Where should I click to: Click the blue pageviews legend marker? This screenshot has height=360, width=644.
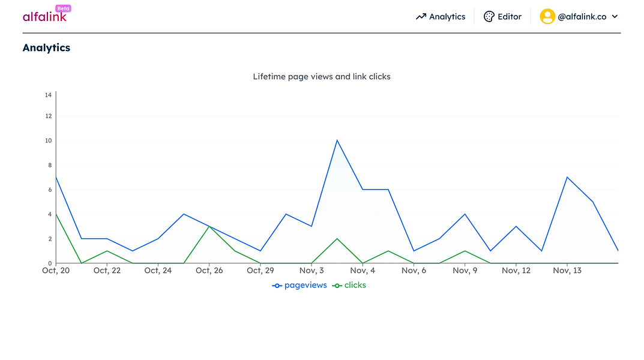(277, 286)
